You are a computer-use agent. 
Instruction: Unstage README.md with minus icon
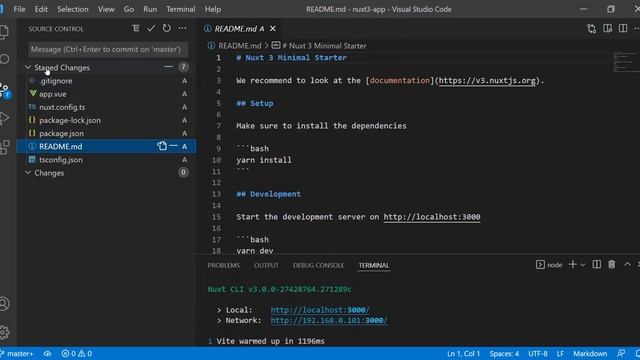pyautogui.click(x=173, y=146)
